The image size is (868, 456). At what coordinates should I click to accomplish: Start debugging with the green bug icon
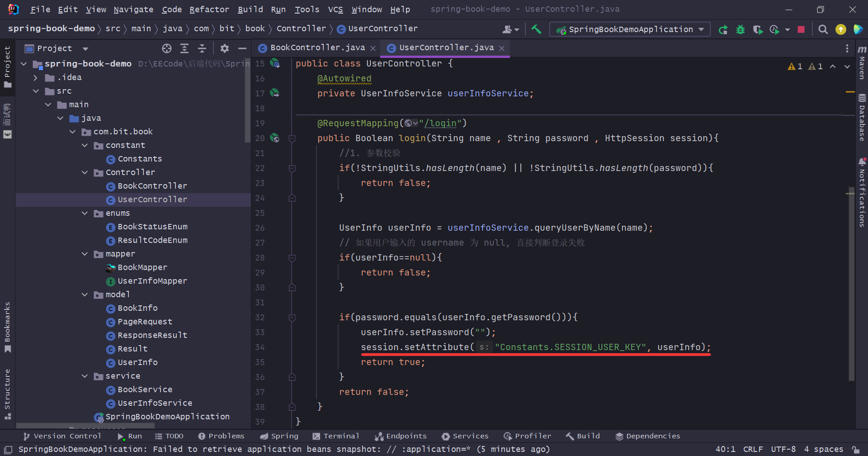(741, 29)
